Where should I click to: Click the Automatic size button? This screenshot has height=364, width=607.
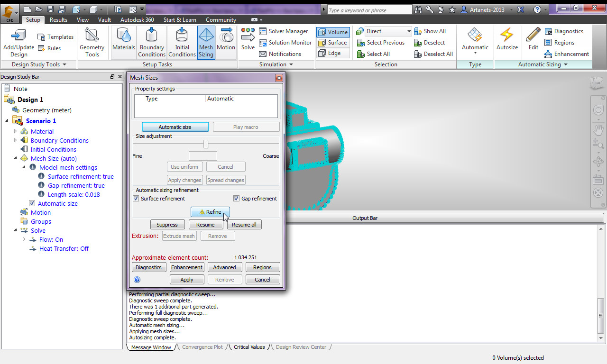175,127
